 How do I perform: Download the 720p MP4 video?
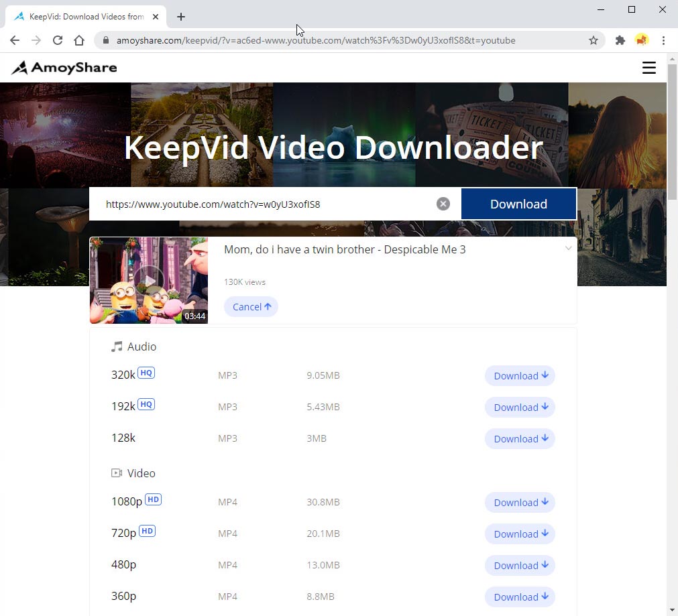point(520,534)
